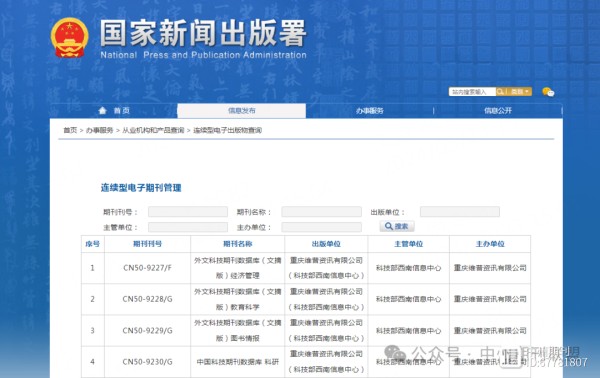Click the 搜索 search button
Viewport: 600px width, 378px height.
click(x=397, y=226)
